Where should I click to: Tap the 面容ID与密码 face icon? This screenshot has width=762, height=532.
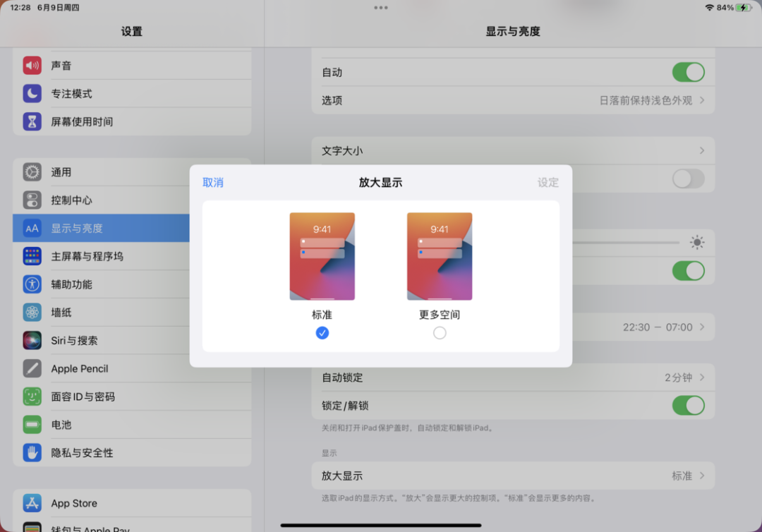(x=32, y=397)
